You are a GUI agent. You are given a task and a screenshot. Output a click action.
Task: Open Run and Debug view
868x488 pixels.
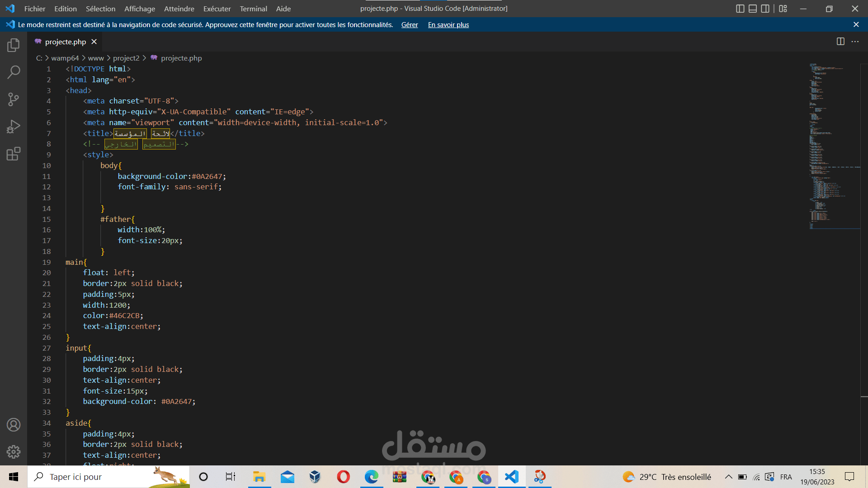click(14, 127)
